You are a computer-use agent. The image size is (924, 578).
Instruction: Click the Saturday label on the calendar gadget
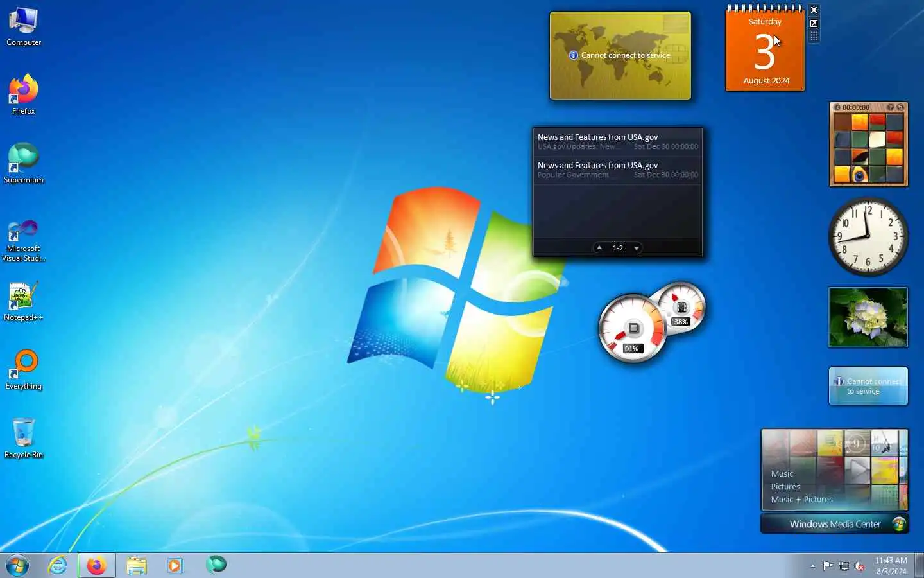[765, 22]
